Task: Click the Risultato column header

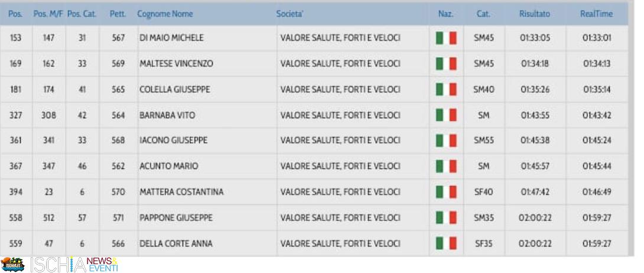Action: [535, 14]
